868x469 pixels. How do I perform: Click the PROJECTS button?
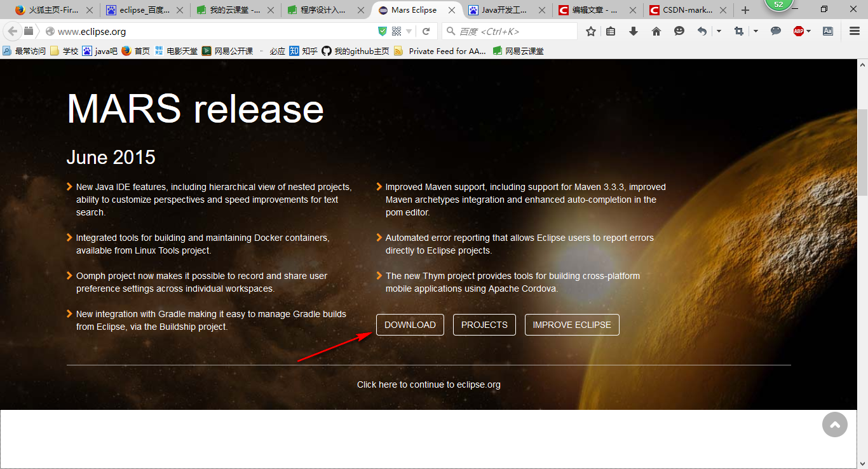[x=484, y=325]
